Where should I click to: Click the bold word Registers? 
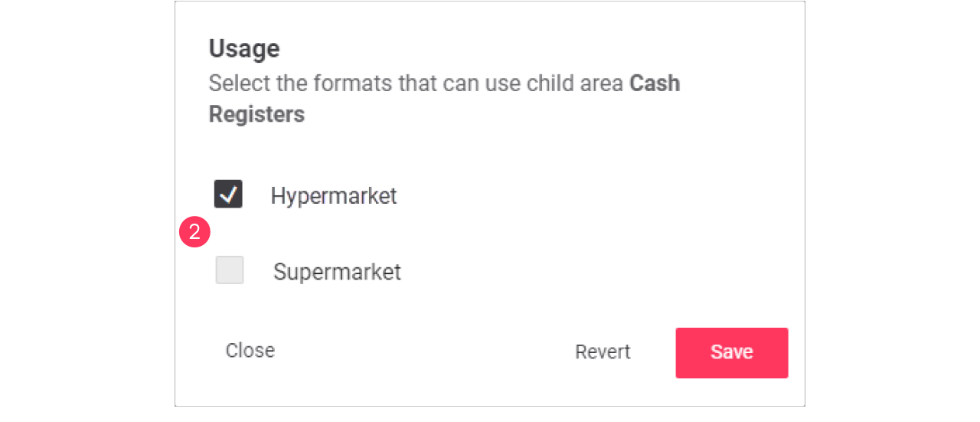click(256, 114)
